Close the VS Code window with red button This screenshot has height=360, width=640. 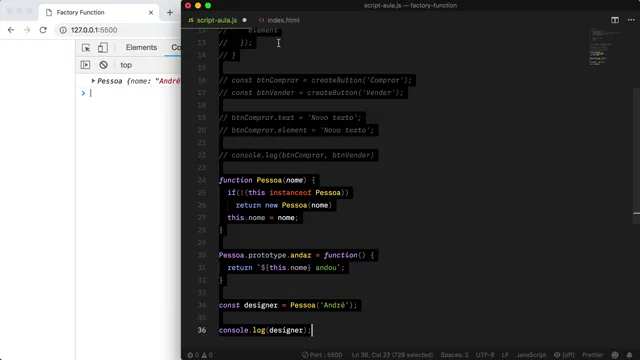coord(188,5)
